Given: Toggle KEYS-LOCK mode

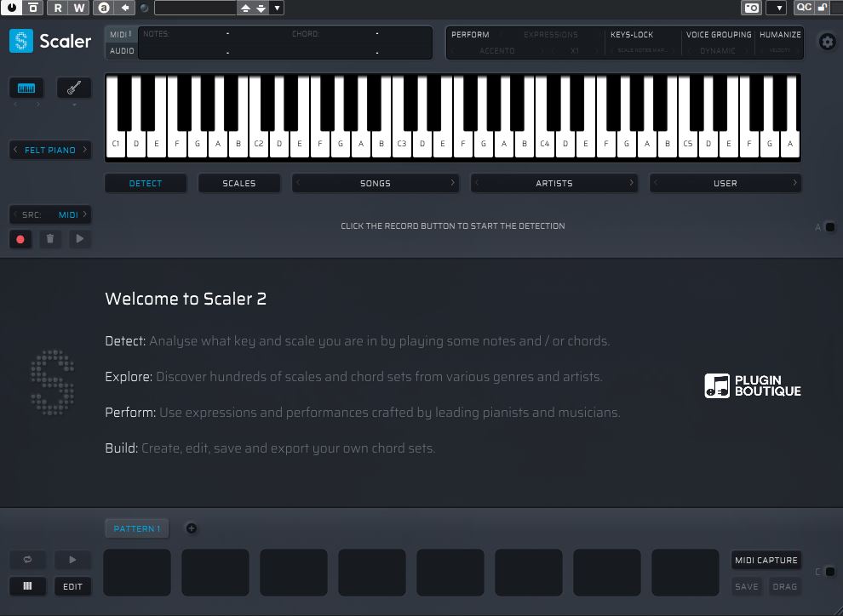Looking at the screenshot, I should click(x=631, y=34).
